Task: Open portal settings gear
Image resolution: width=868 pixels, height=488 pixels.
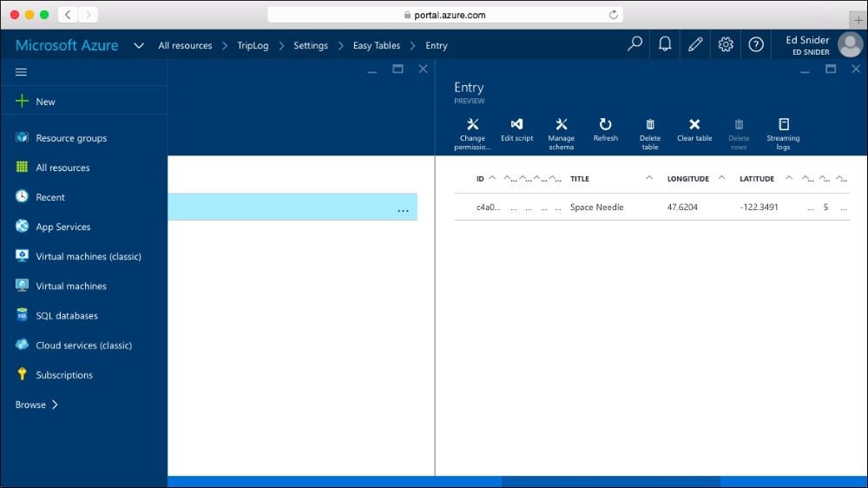Action: pyautogui.click(x=725, y=43)
